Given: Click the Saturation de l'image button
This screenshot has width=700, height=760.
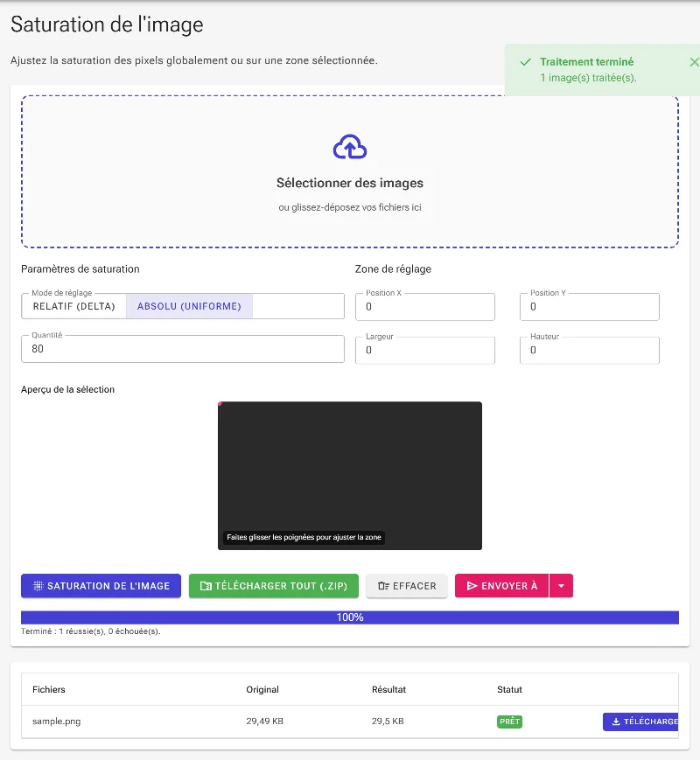Looking at the screenshot, I should click(x=101, y=586).
